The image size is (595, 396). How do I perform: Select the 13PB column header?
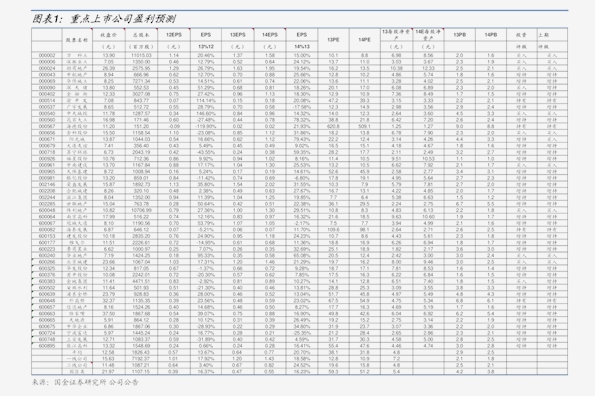[x=459, y=35]
